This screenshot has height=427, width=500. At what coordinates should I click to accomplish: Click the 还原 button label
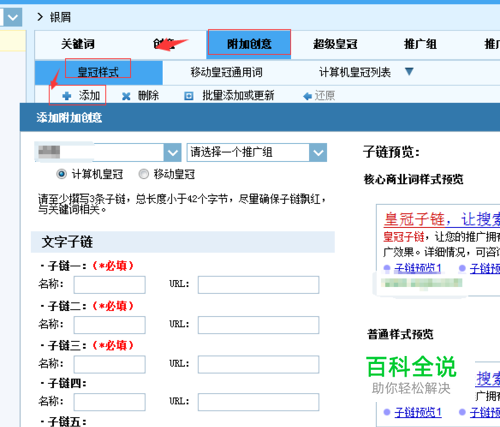(325, 96)
